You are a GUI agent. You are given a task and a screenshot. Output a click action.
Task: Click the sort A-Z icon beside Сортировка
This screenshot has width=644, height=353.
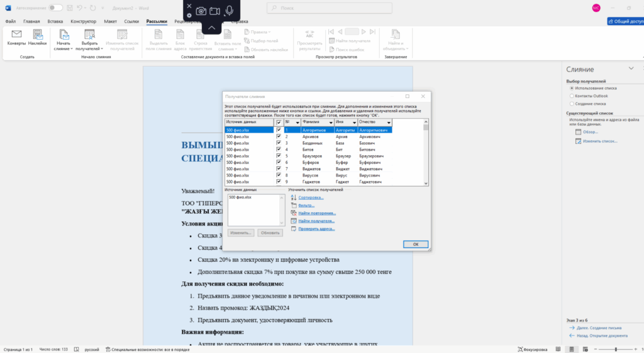[293, 198]
